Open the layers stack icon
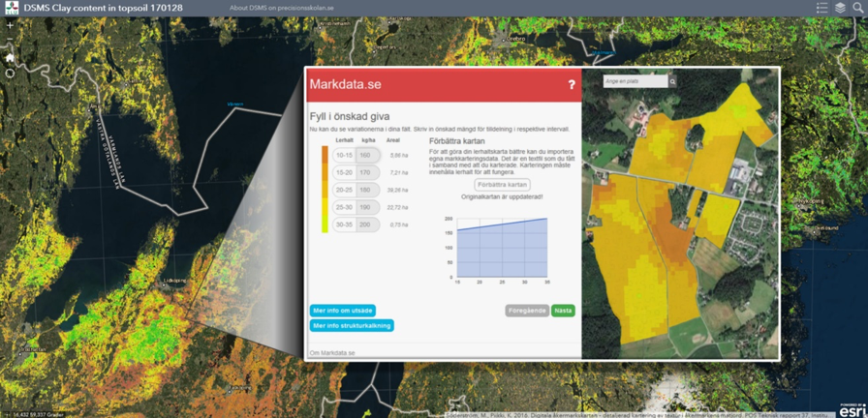Screen dimensions: 868x418 [840, 8]
